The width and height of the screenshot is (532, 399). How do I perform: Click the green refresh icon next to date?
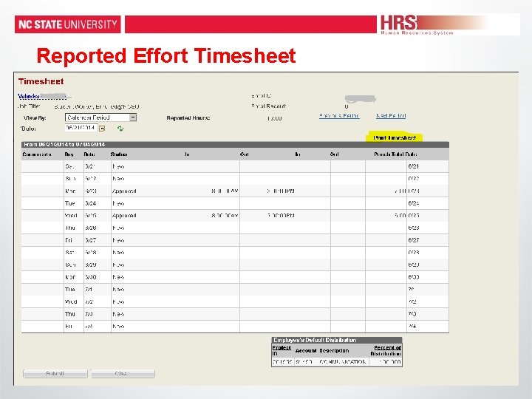pos(120,129)
